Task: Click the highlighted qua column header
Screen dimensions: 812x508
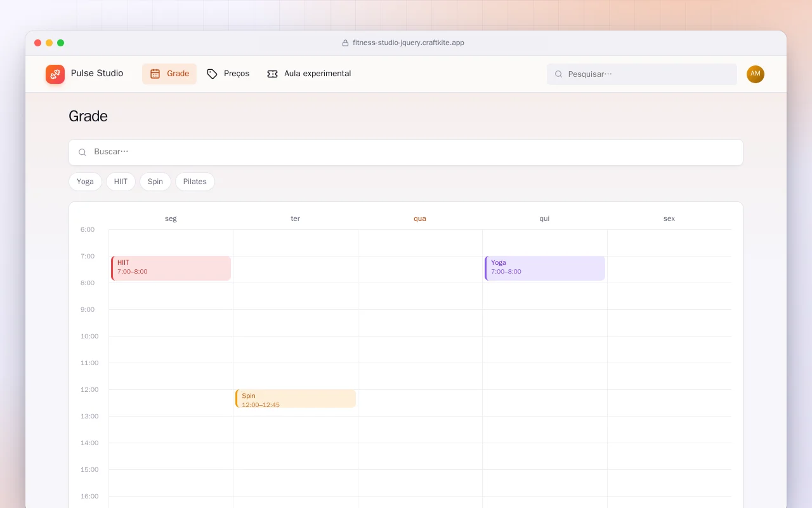Action: tap(420, 218)
